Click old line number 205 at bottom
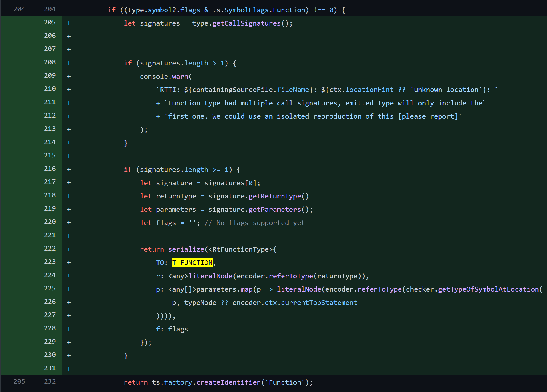The height and width of the screenshot is (392, 547). pyautogui.click(x=19, y=381)
